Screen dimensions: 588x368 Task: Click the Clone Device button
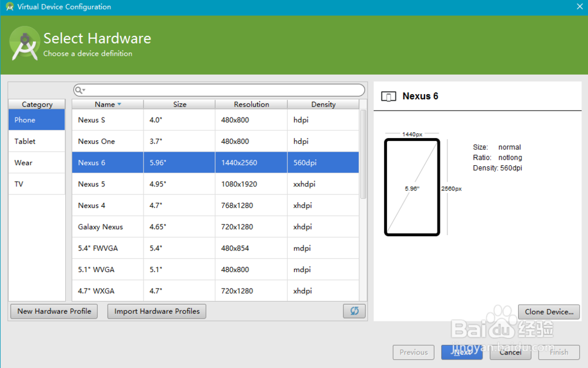pyautogui.click(x=549, y=312)
